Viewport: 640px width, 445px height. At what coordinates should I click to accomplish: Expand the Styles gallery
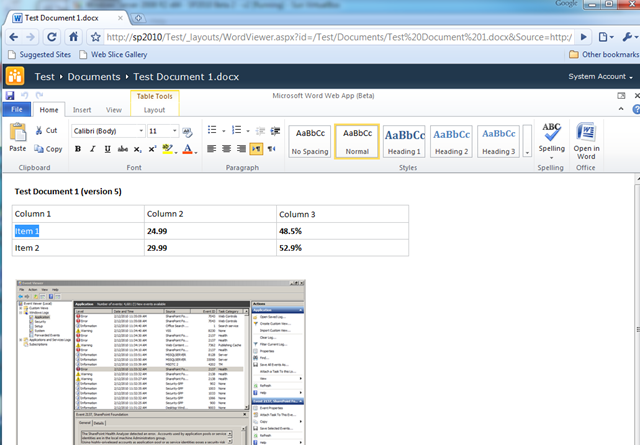point(527,142)
